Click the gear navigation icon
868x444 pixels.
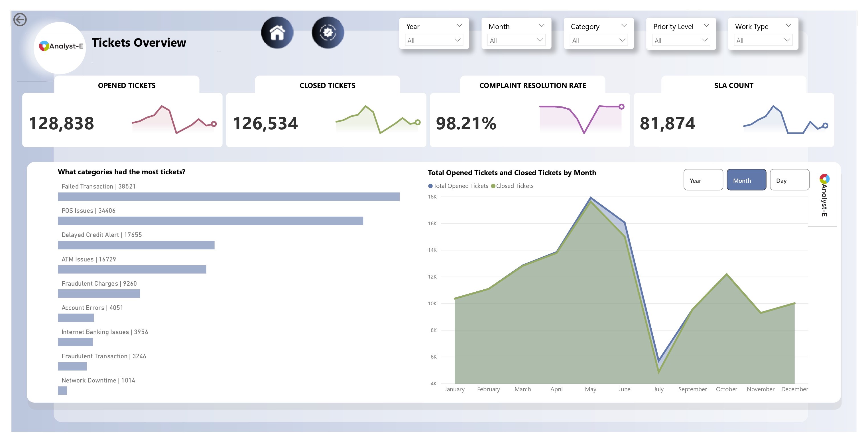point(328,33)
